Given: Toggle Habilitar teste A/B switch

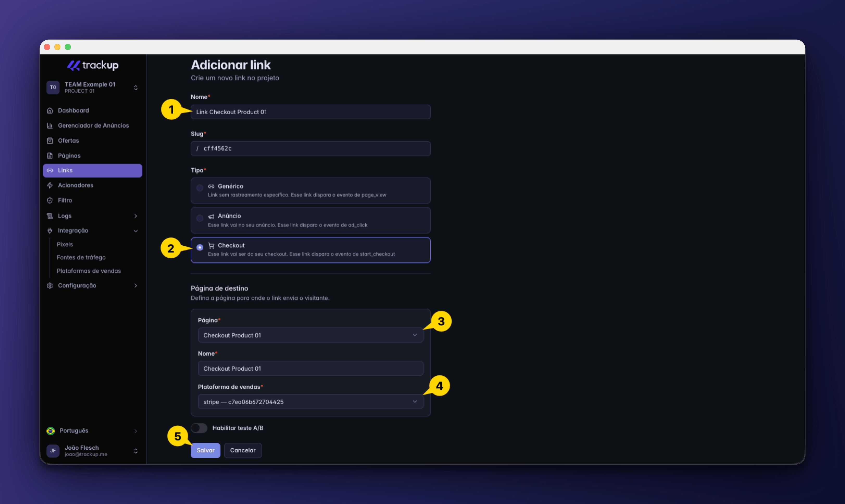Looking at the screenshot, I should click(x=199, y=428).
